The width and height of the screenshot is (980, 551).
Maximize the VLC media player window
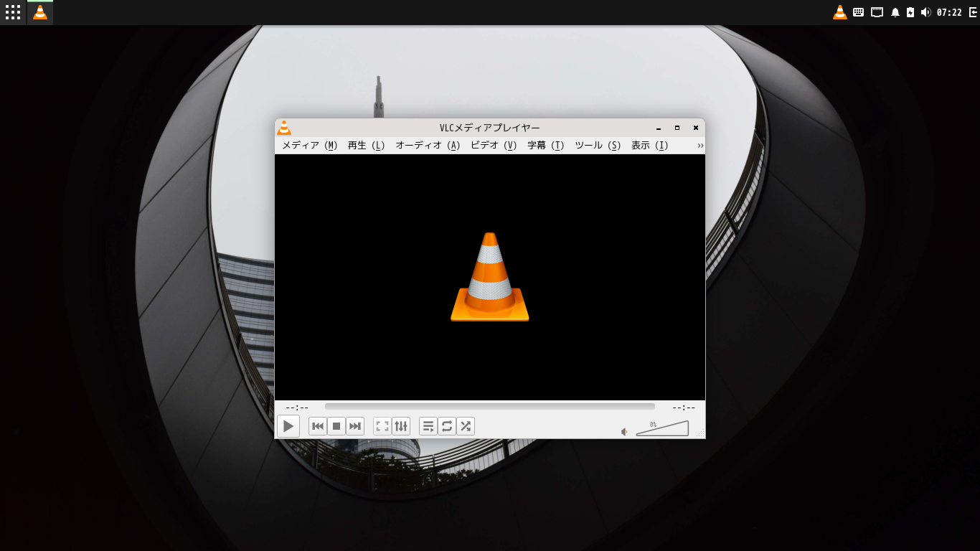click(x=677, y=128)
